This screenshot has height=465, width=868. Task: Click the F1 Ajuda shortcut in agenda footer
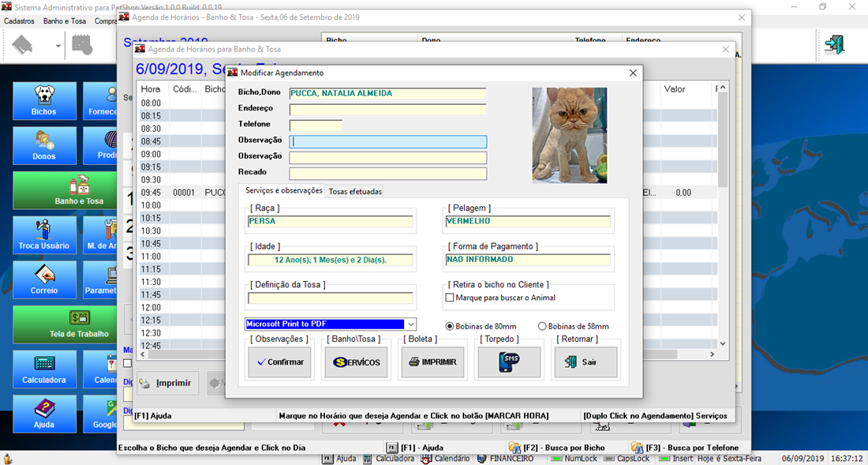[x=414, y=448]
